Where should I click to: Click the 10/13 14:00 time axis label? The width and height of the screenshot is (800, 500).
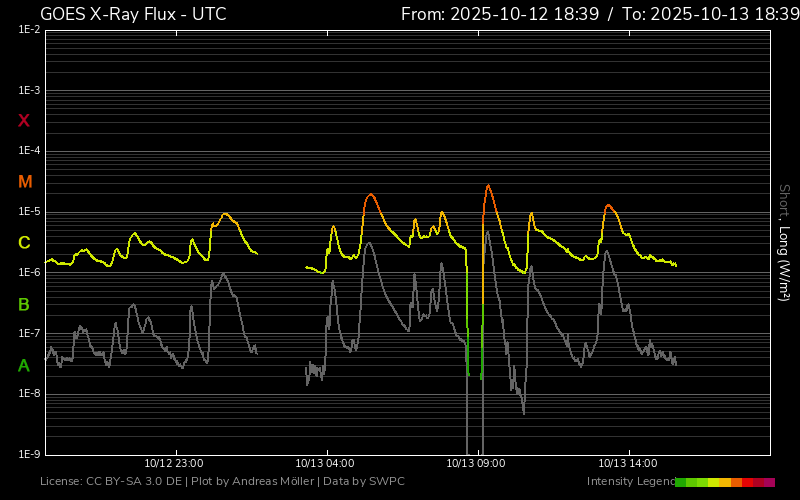627,464
